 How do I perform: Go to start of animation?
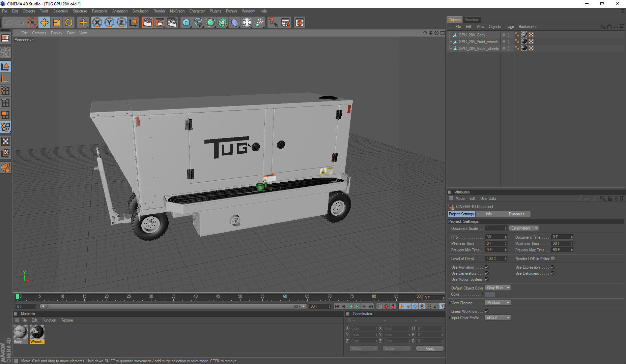[337, 306]
